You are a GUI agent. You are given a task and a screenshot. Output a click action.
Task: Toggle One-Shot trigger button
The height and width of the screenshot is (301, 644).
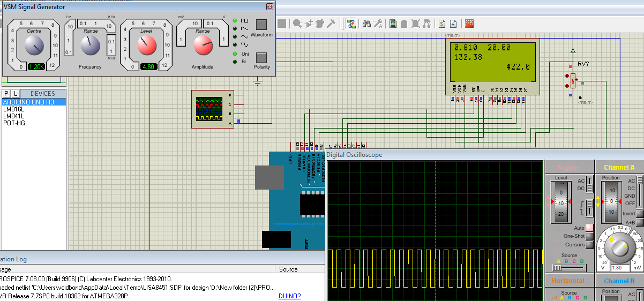(x=589, y=236)
